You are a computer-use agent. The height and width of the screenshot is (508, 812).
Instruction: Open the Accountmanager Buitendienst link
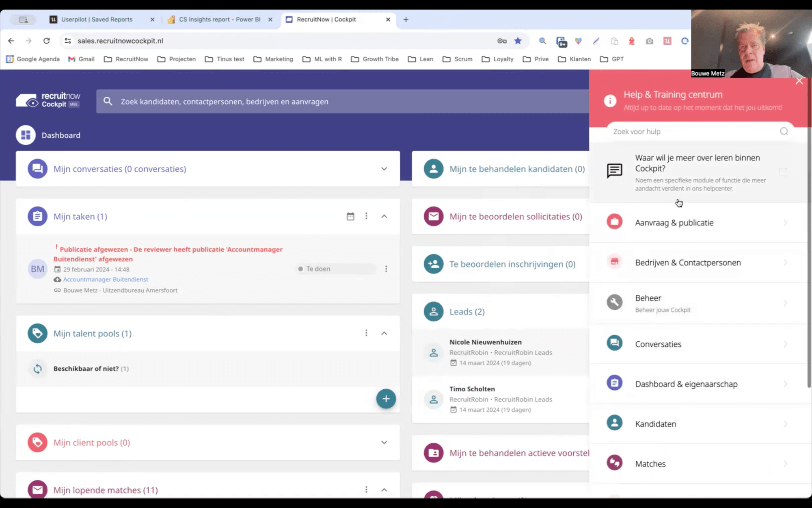(x=106, y=279)
